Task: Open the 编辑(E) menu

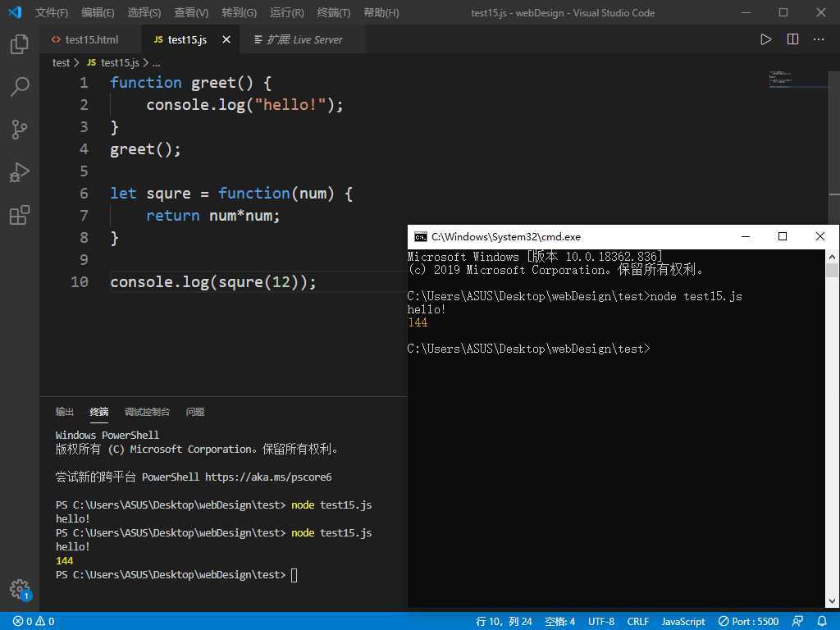Action: pyautogui.click(x=98, y=12)
